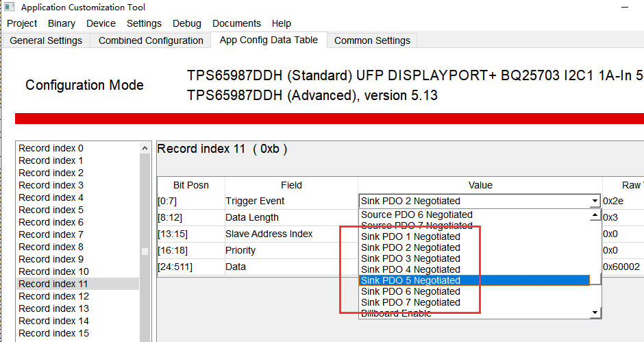Click the raw value 0x2e
Screen dimensions: 644x342
613,201
